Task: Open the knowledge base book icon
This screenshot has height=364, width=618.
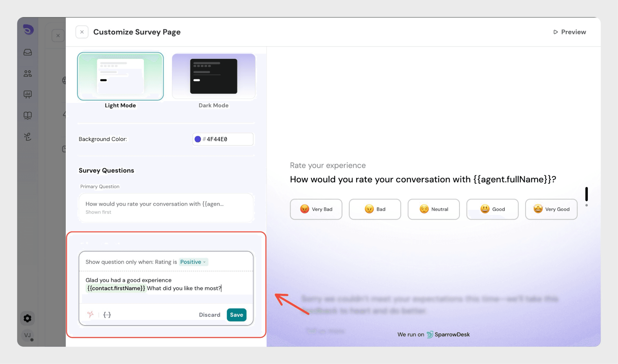Action: coord(28,115)
